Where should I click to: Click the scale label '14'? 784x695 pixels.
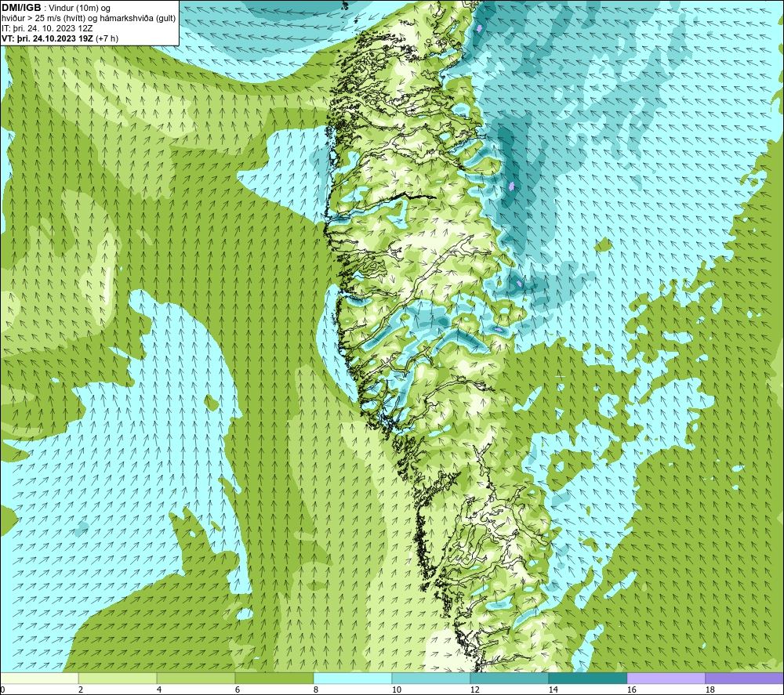point(553,690)
